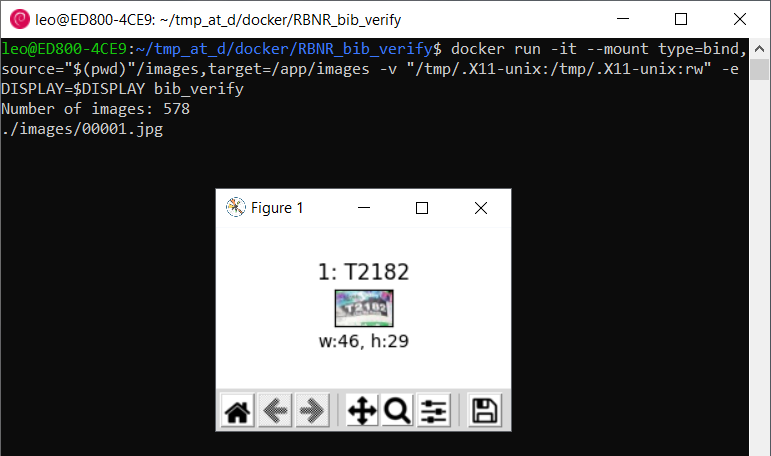This screenshot has height=456, width=771.
Task: Activate the Zoom to rectangle tool
Action: [x=397, y=410]
